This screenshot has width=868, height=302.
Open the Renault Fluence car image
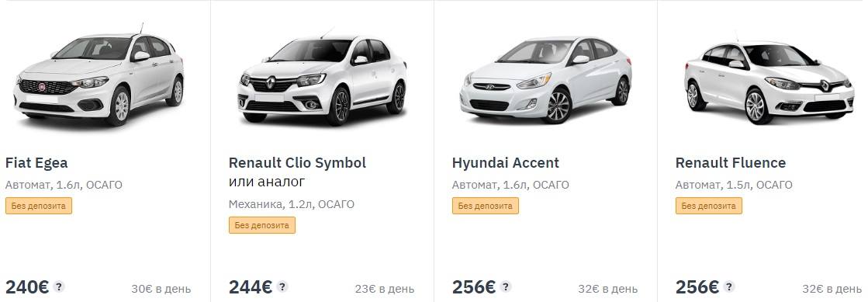tap(769, 79)
